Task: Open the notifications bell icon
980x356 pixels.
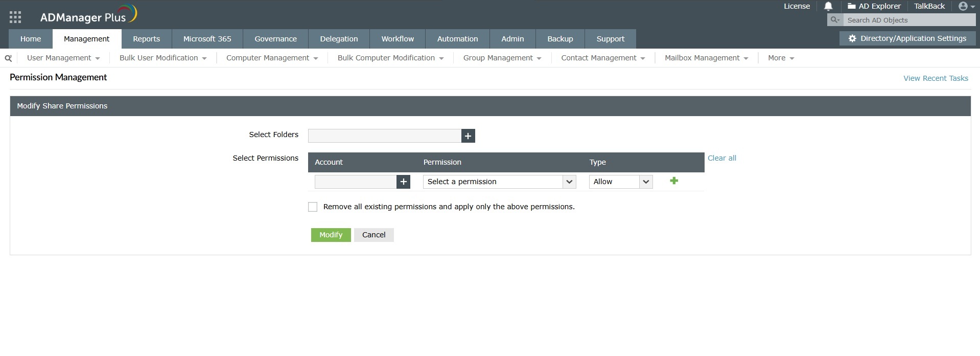Action: [x=828, y=6]
